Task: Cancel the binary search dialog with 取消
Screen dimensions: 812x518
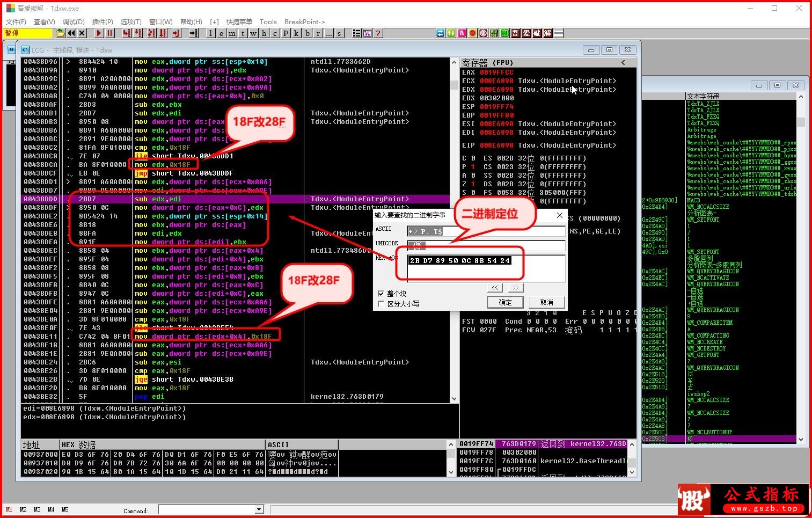Action: pyautogui.click(x=547, y=302)
